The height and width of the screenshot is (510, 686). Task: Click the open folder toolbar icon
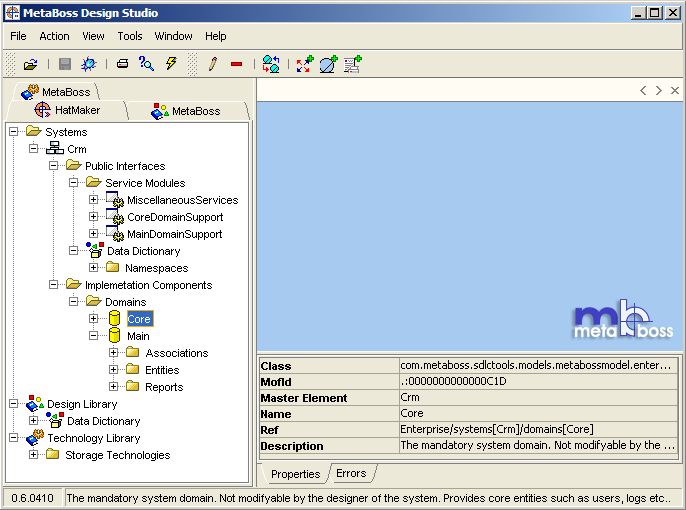click(31, 65)
